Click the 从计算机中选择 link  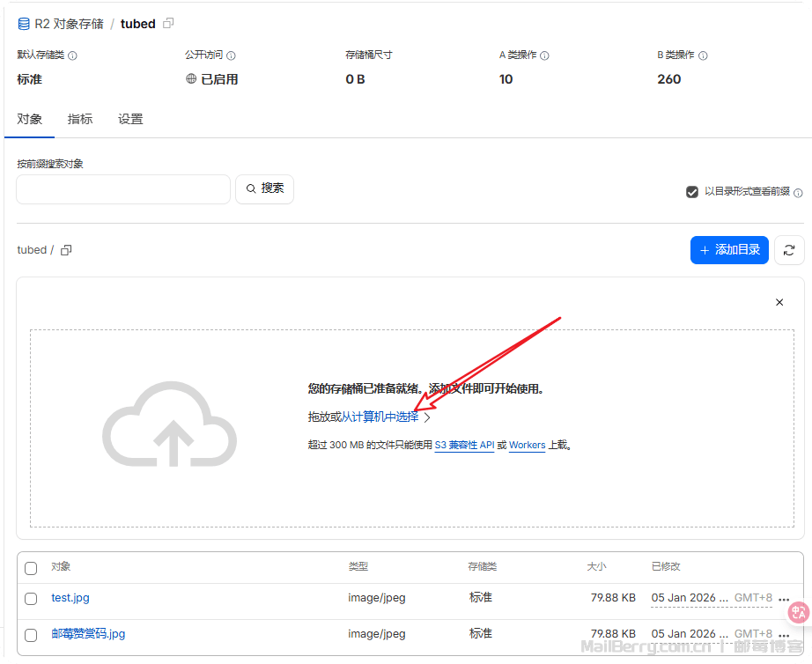pos(380,417)
